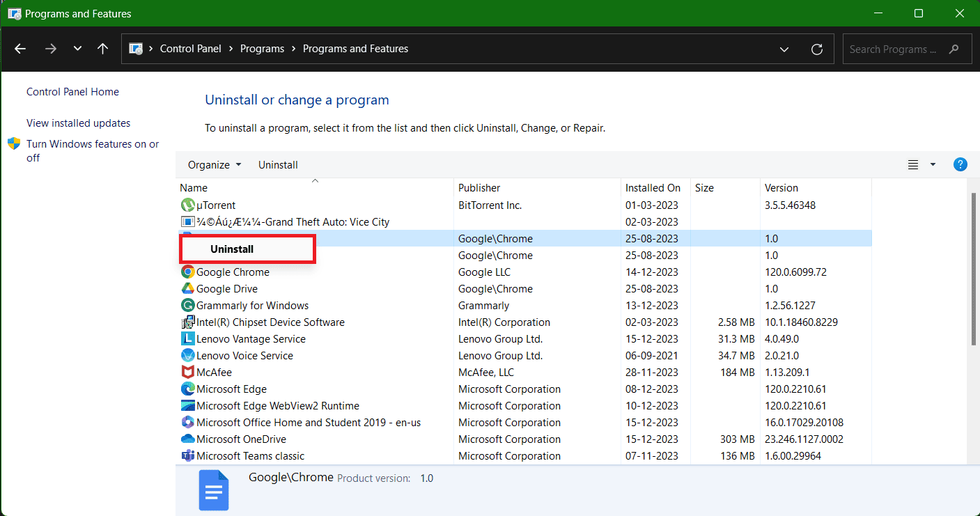Sort by the Version column header

pos(816,188)
